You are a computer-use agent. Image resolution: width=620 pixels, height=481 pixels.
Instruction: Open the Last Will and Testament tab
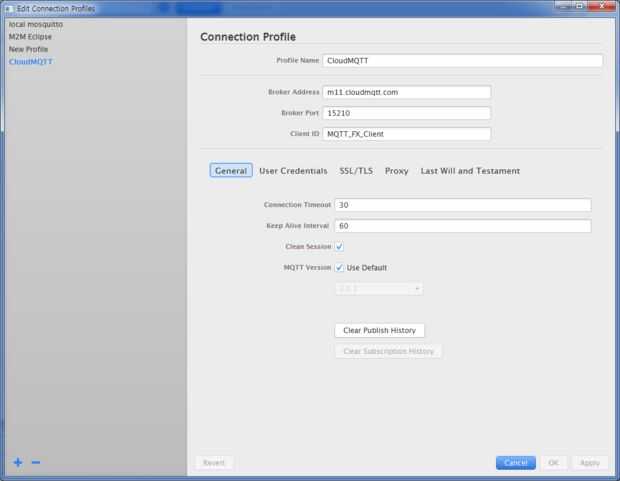tap(470, 171)
